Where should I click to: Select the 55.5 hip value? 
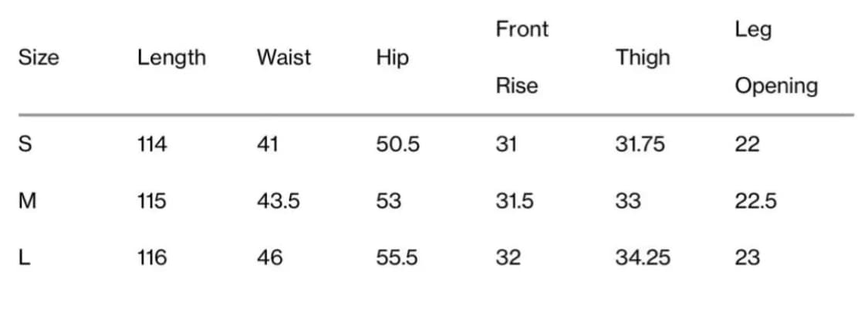click(397, 257)
